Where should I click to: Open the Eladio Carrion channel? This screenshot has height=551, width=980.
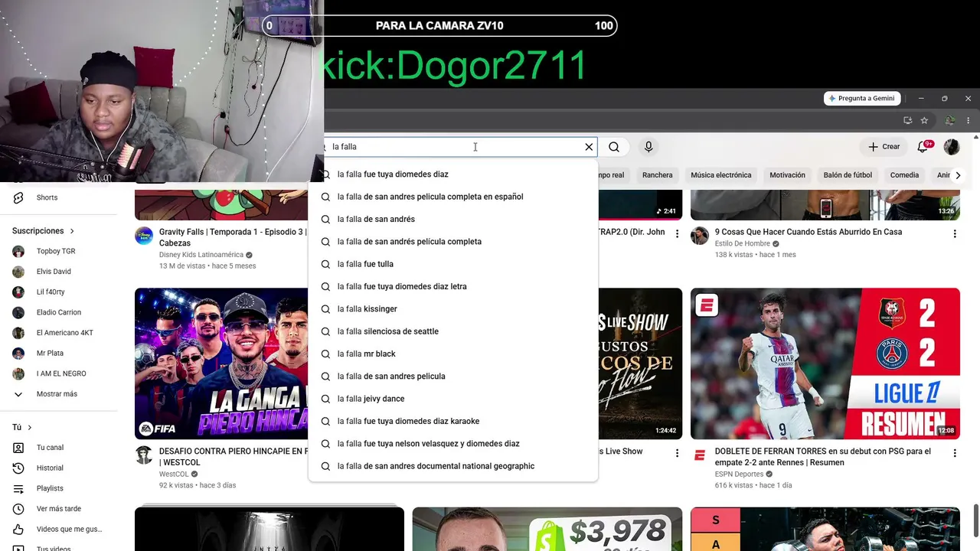58,312
